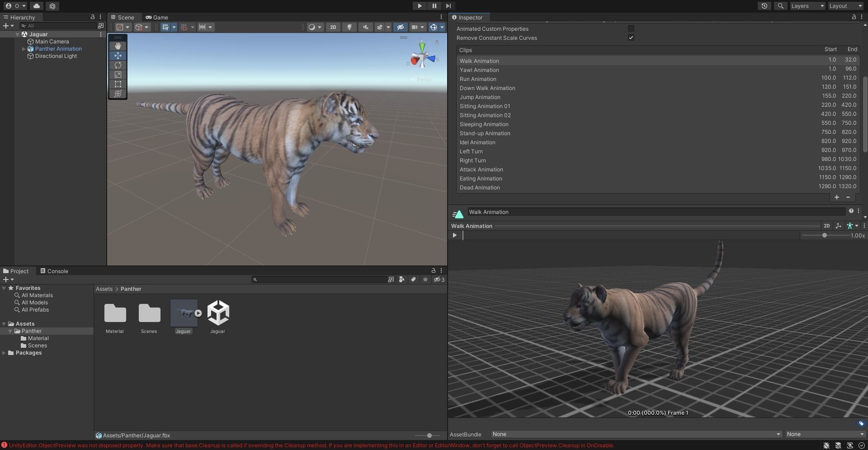
Task: Open draw mode shading dropdown
Action: pyautogui.click(x=315, y=27)
